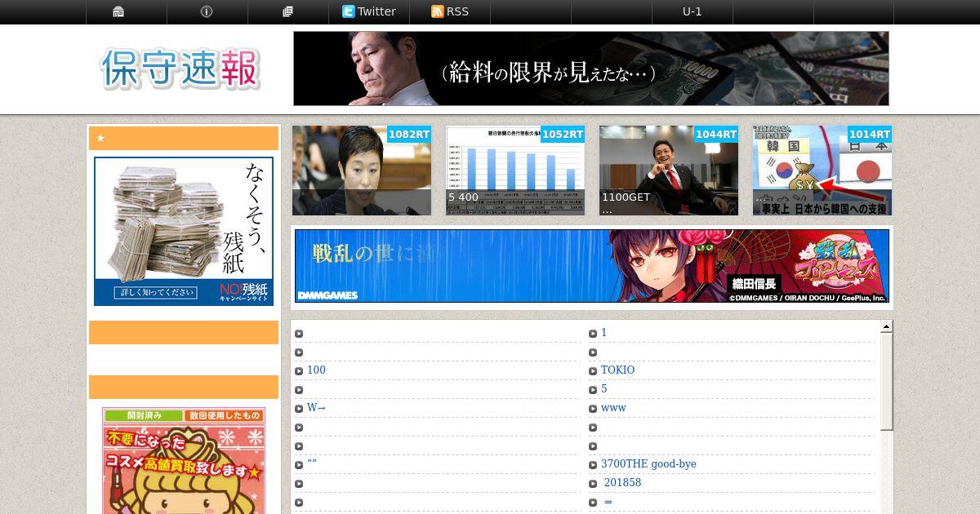Click the 詳しく知ってください button
The image size is (980, 514).
click(x=157, y=292)
